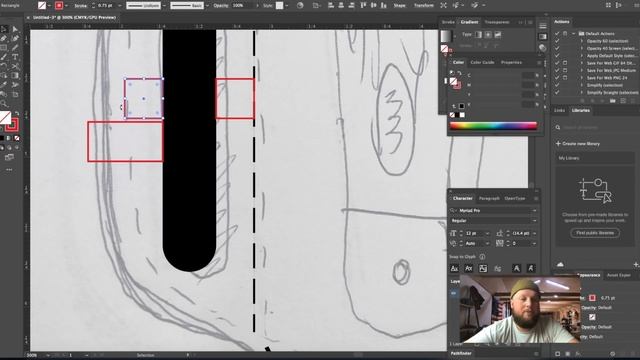Click the Appearance panel stroke swatch
This screenshot has width=640, height=360.
tap(592, 298)
